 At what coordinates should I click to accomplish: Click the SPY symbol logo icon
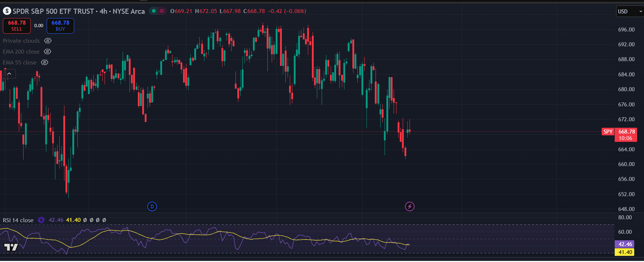[7, 11]
